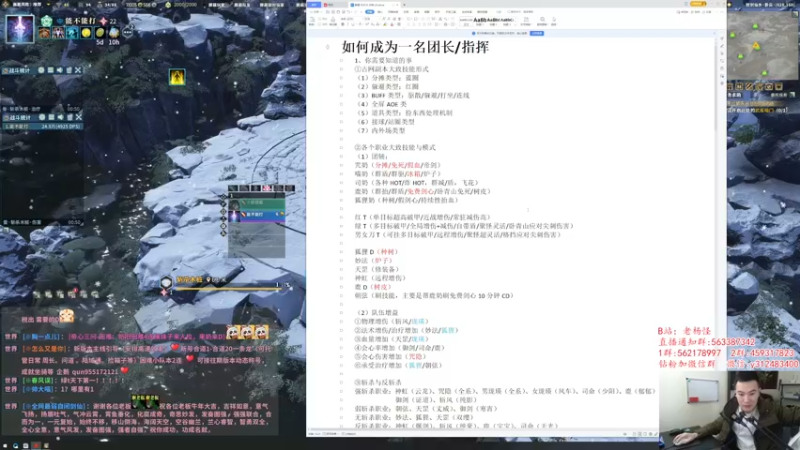Image resolution: width=800 pixels, height=450 pixels.
Task: Activate the yellow glowing skill icon
Action: 177,77
